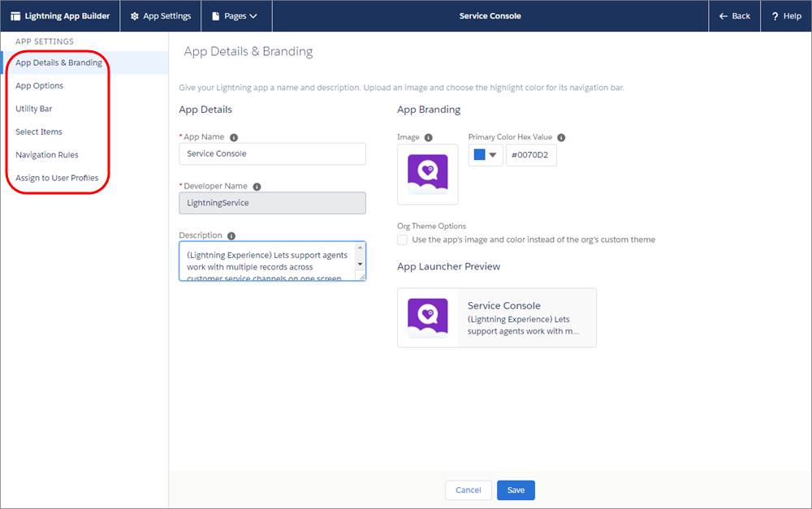The height and width of the screenshot is (509, 812).
Task: Click info icon next to Image label
Action: point(428,138)
